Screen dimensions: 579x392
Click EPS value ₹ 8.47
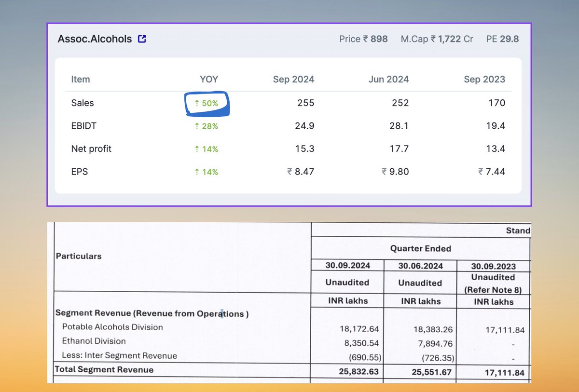301,171
